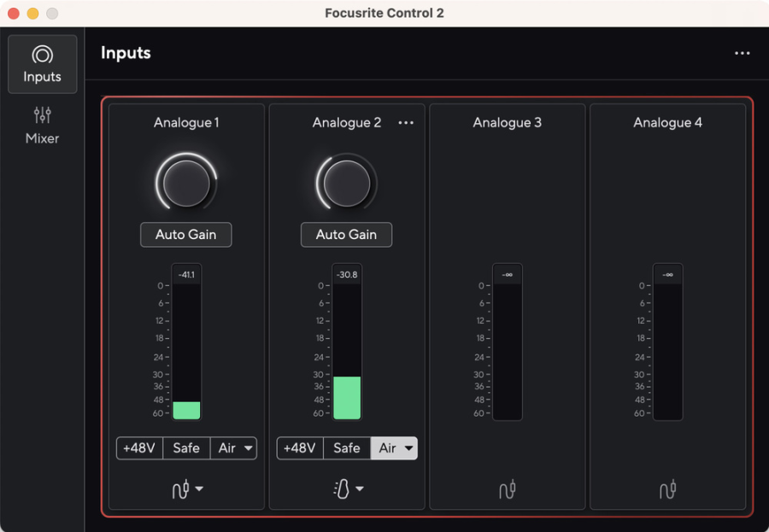
Task: Click the Analogue 1 line input icon
Action: coord(180,488)
